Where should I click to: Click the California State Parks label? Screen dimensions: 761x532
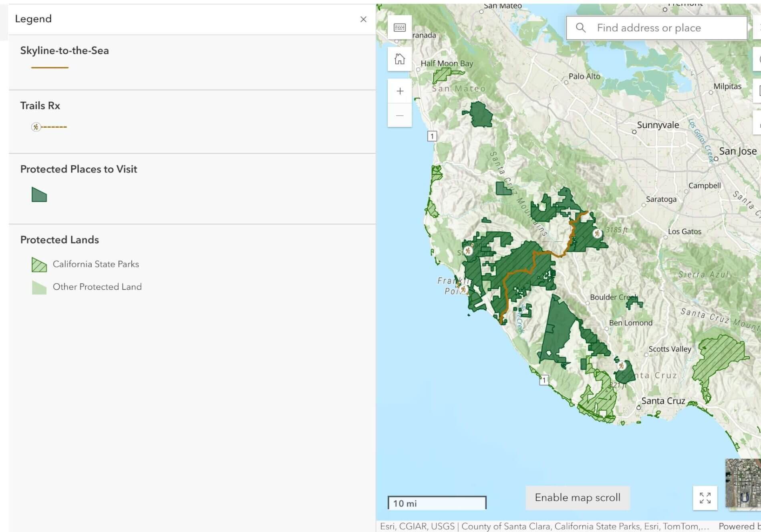click(96, 264)
